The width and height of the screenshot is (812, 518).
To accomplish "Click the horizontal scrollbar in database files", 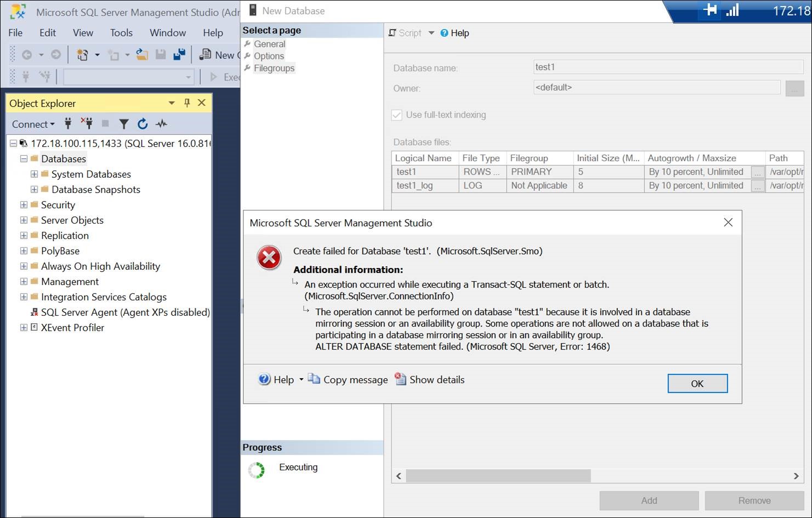I will point(498,476).
